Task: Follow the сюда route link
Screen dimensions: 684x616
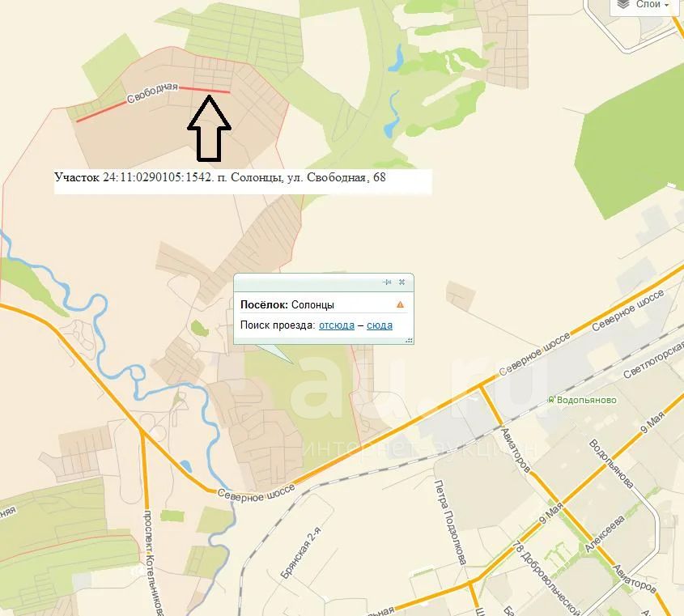Action: (380, 325)
